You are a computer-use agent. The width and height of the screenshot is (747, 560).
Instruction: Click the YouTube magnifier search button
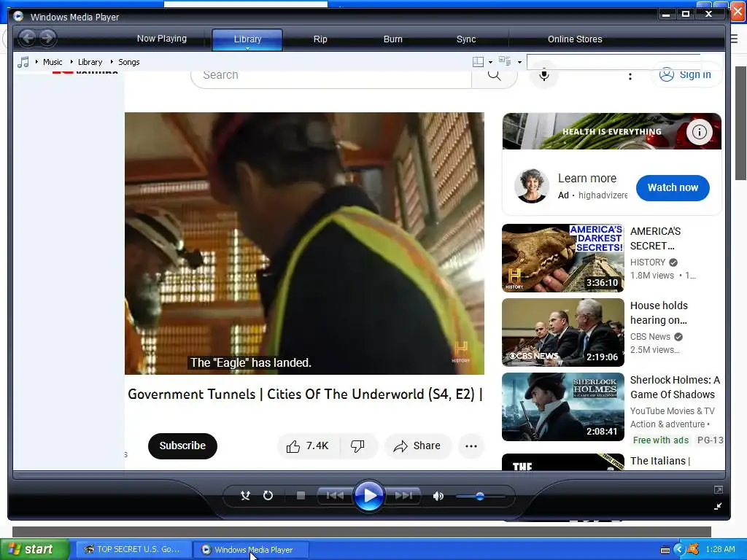(494, 75)
